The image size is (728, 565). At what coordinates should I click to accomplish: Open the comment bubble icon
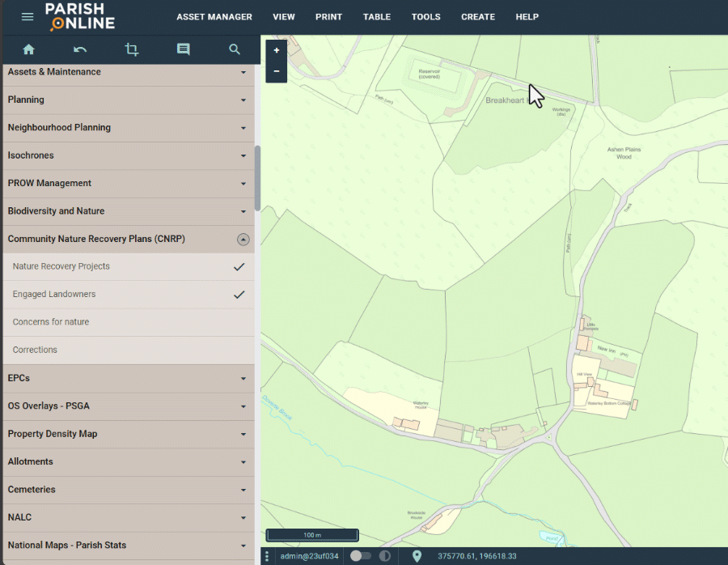click(184, 50)
